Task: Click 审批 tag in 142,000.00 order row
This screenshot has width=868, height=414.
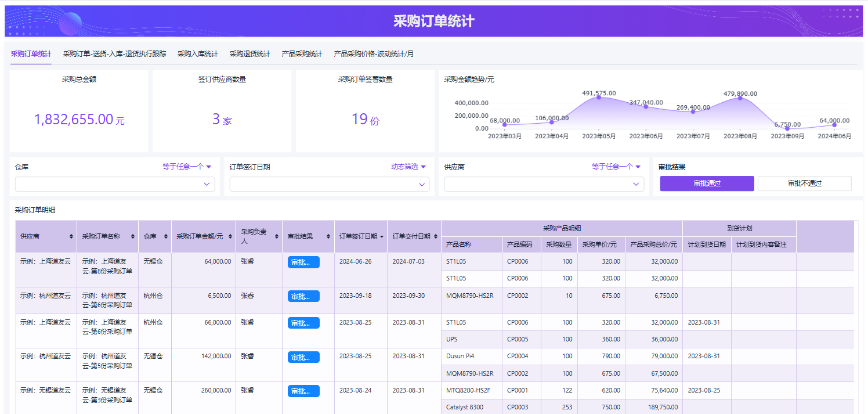Action: click(303, 357)
